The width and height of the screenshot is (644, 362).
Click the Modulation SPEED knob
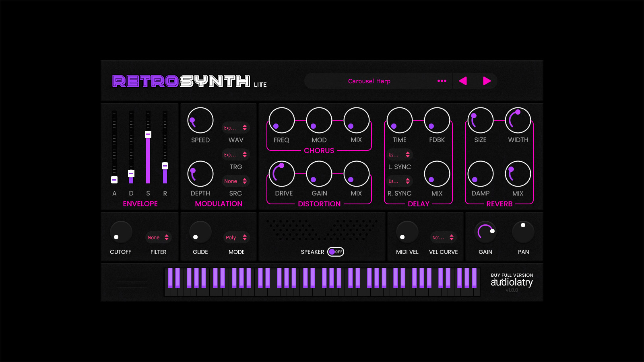[200, 120]
